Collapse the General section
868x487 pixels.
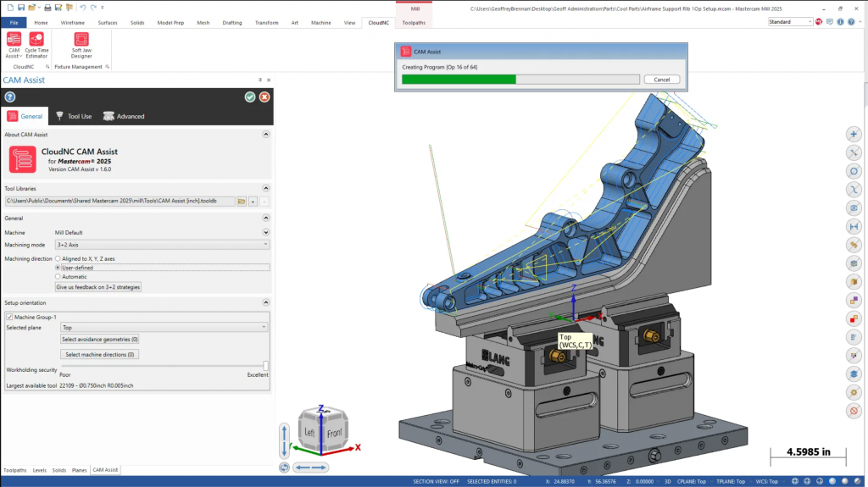pyautogui.click(x=265, y=218)
